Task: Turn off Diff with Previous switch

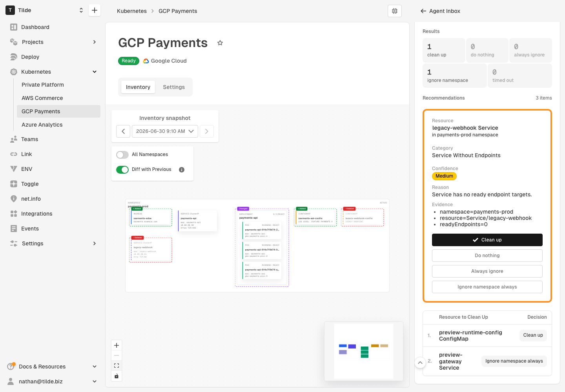Action: (122, 170)
